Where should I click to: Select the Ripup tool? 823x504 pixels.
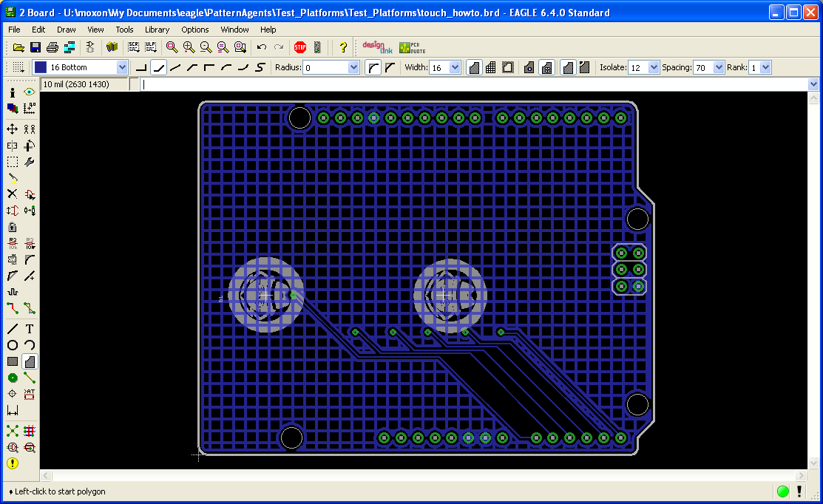tap(30, 308)
